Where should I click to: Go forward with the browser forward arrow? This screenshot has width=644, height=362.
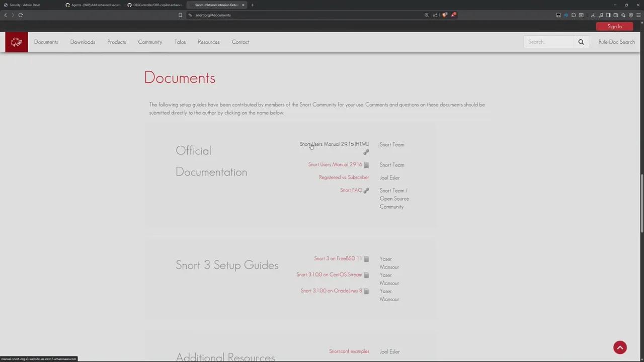[x=13, y=15]
